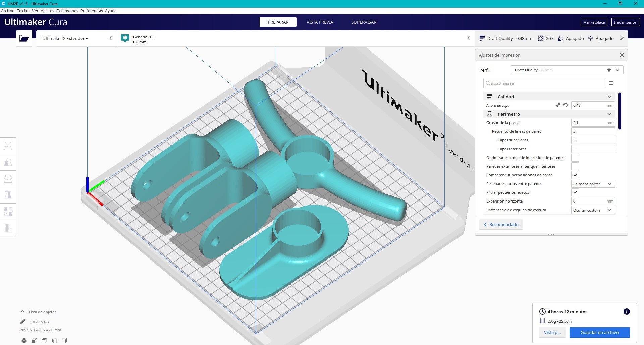Select the Move tool in left toolbar
The height and width of the screenshot is (345, 644).
click(x=8, y=146)
